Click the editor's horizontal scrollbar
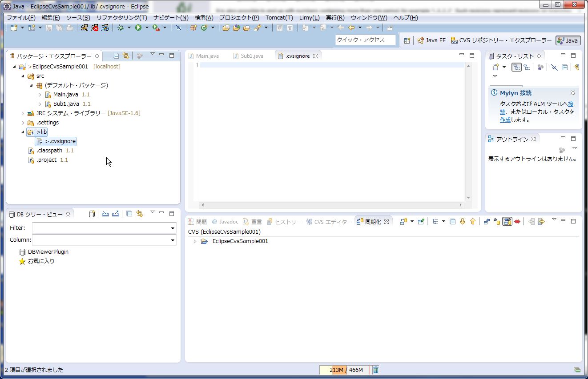The width and height of the screenshot is (588, 379). (331, 205)
